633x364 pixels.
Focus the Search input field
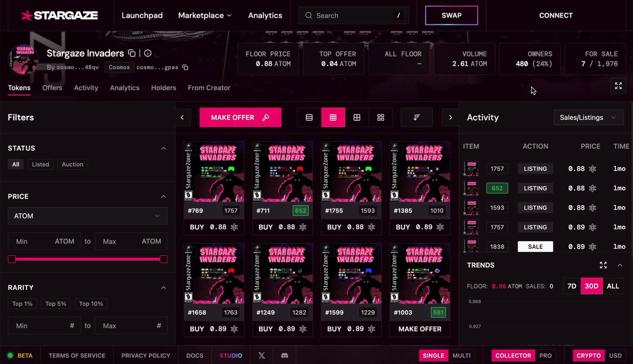(353, 15)
